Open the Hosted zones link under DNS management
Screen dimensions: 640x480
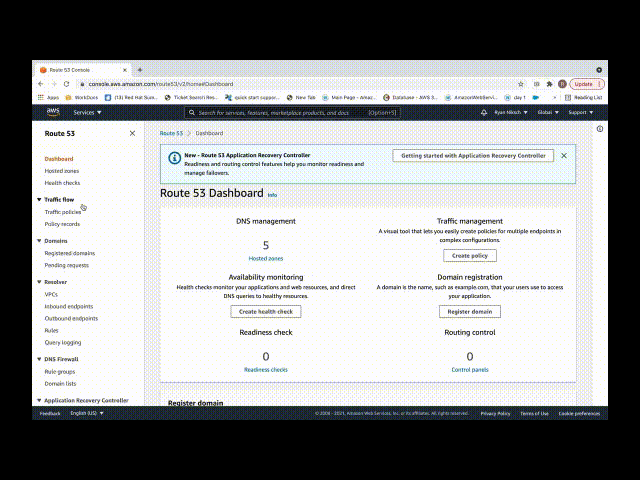click(x=266, y=258)
